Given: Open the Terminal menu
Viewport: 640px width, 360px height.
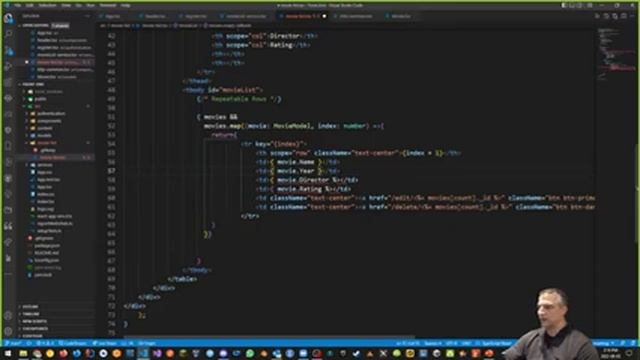Looking at the screenshot, I should coord(108,5).
